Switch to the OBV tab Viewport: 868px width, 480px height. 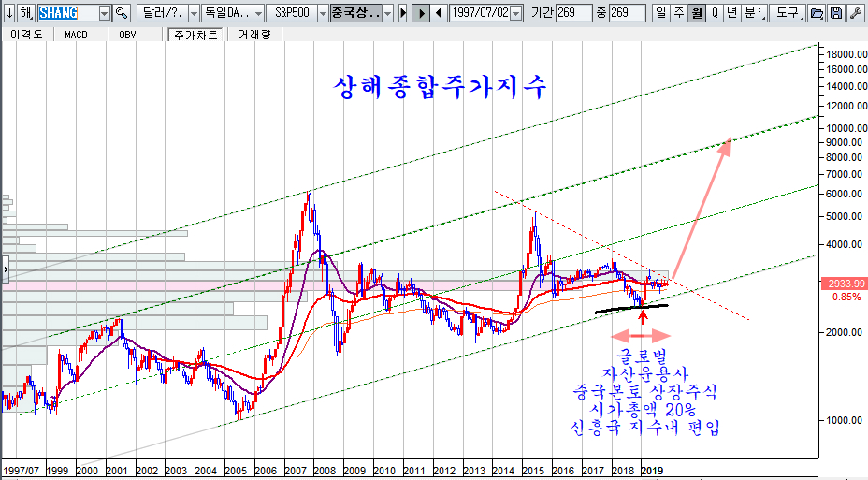pyautogui.click(x=127, y=35)
